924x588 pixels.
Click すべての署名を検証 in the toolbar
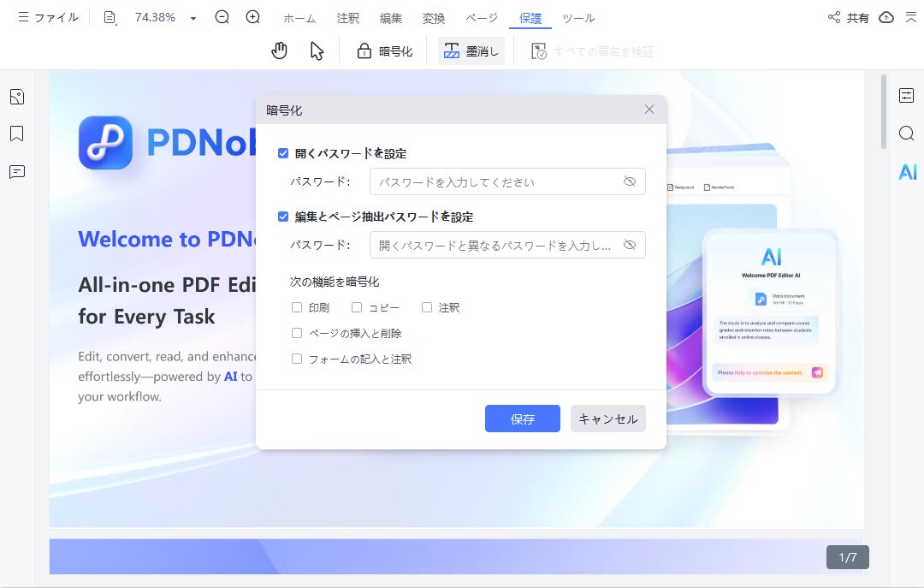592,51
